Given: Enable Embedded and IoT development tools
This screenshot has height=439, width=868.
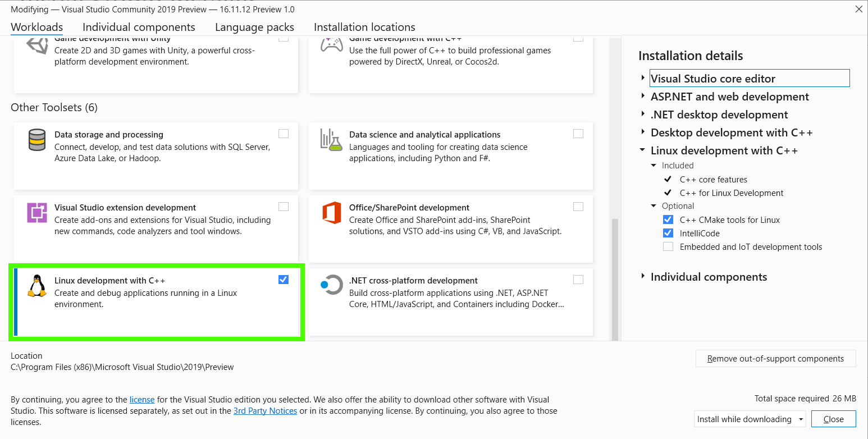Looking at the screenshot, I should (668, 247).
